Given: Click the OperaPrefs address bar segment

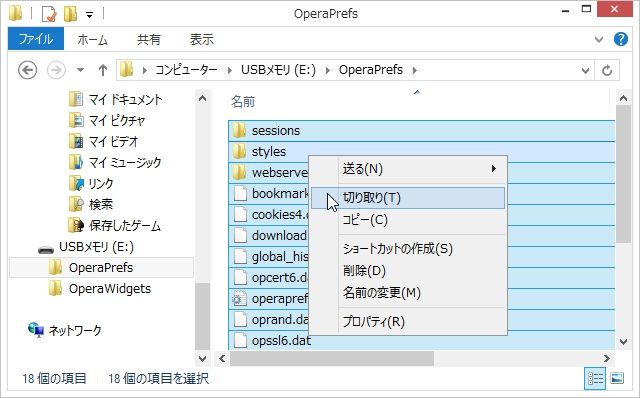Looking at the screenshot, I should click(371, 70).
